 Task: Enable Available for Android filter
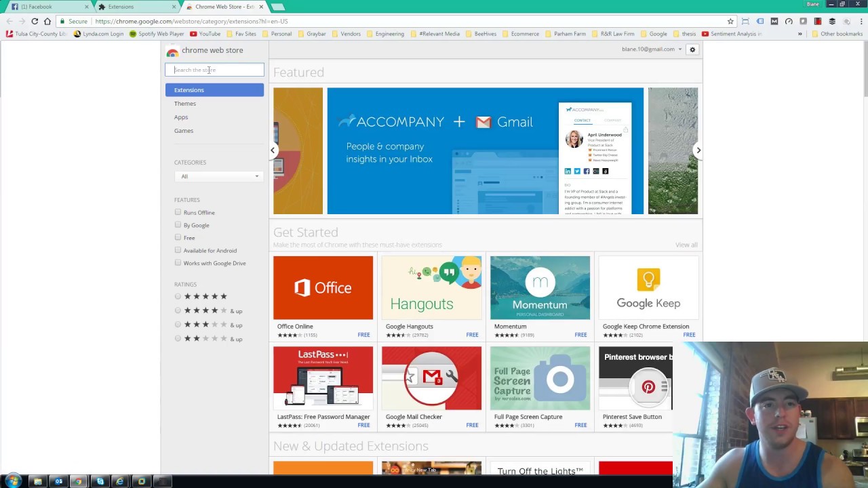(x=178, y=250)
